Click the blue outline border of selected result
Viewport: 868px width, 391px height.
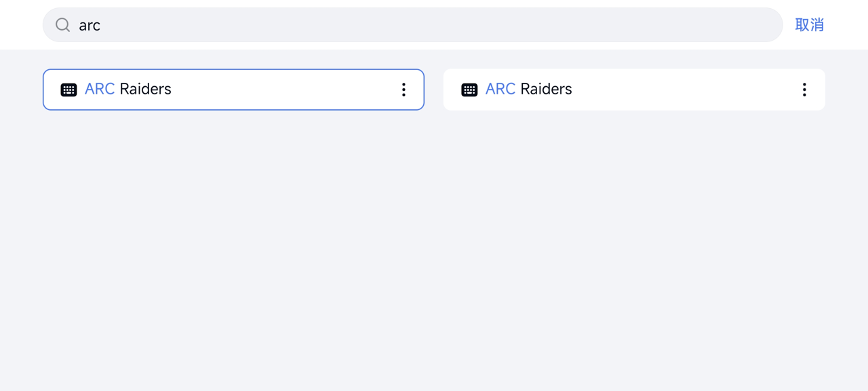click(233, 69)
